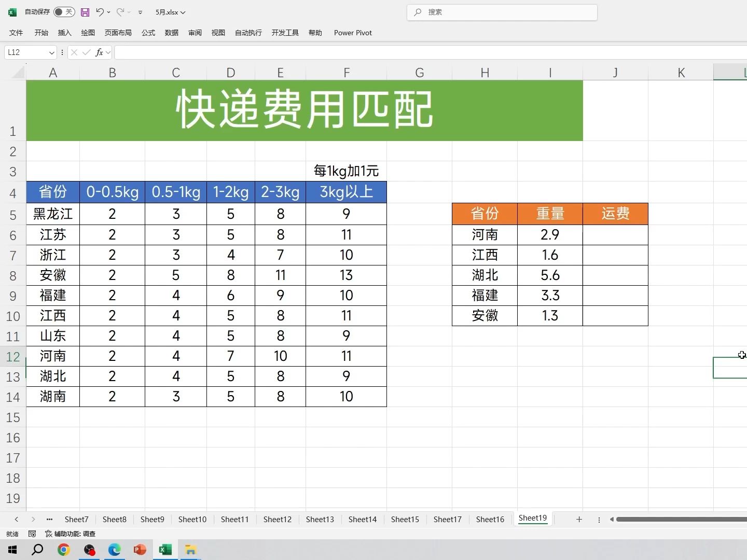Image resolution: width=747 pixels, height=560 pixels.
Task: Click the sheet tabs ellipsis button
Action: (x=49, y=519)
